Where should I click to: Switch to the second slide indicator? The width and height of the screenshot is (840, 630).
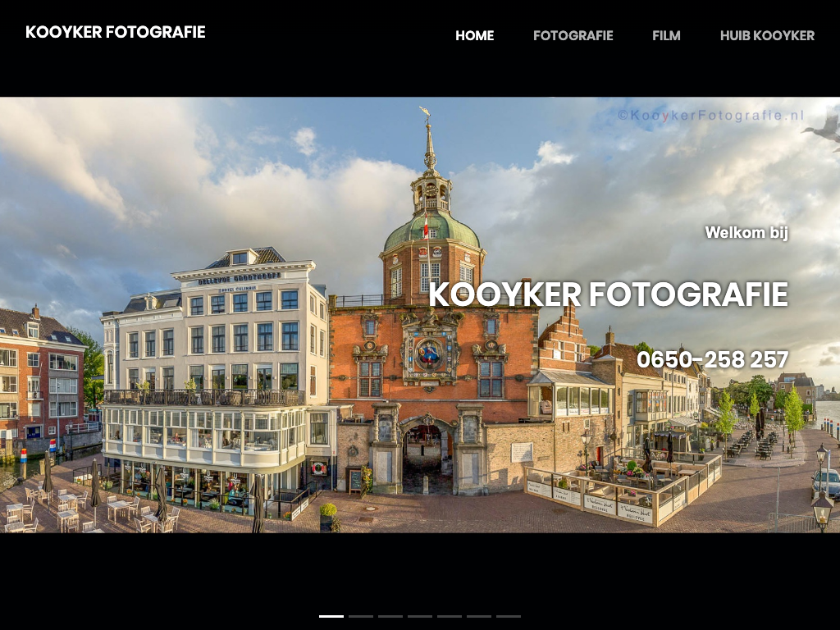361,615
